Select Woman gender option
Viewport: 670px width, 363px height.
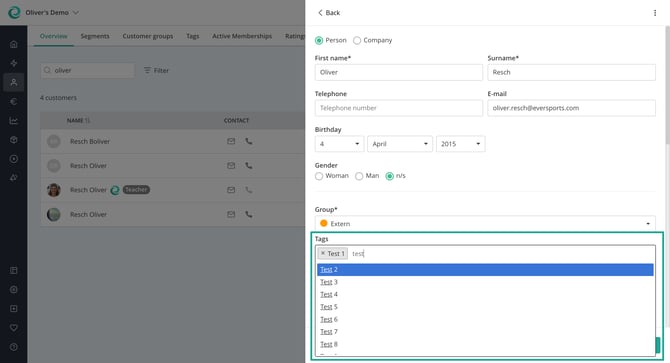pos(319,176)
